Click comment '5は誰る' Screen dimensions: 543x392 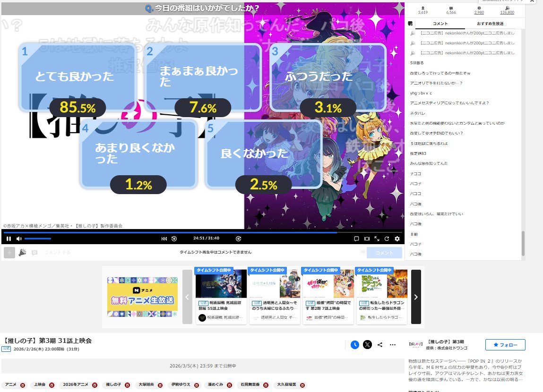pos(417,63)
